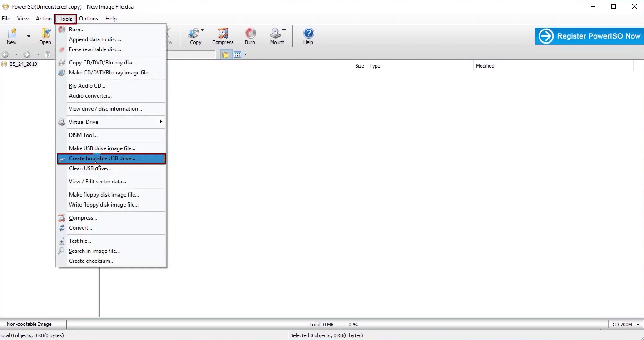Screen dimensions: 644x340
Task: Click the Open toolbar icon
Action: [45, 36]
